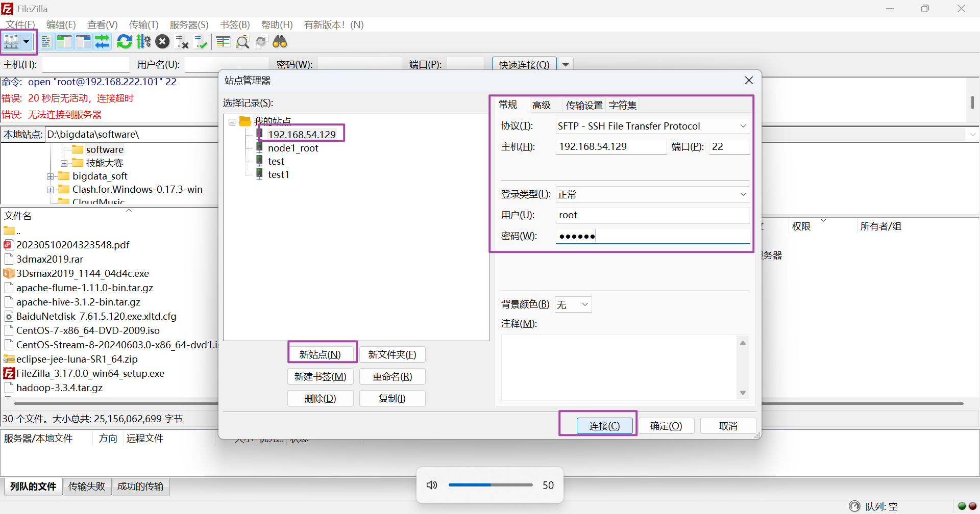Screen dimensions: 980x514
Task: Open the Site Manager toolbar icon
Action: click(x=12, y=42)
